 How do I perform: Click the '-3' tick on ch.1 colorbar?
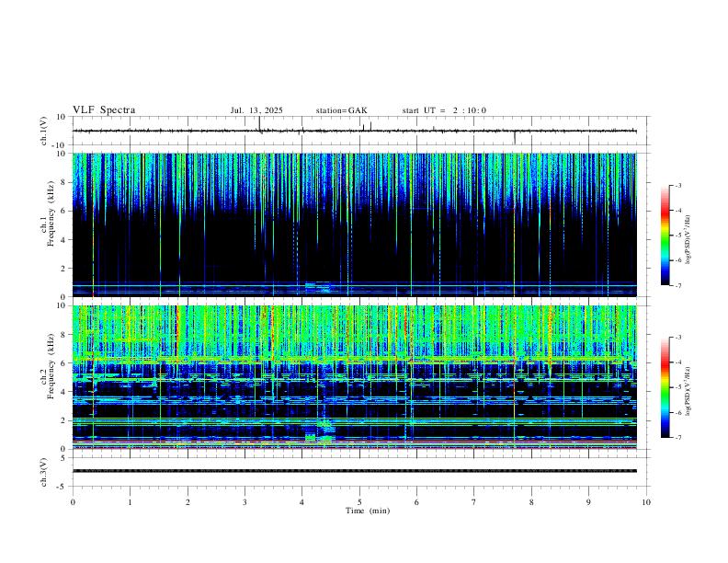point(677,185)
